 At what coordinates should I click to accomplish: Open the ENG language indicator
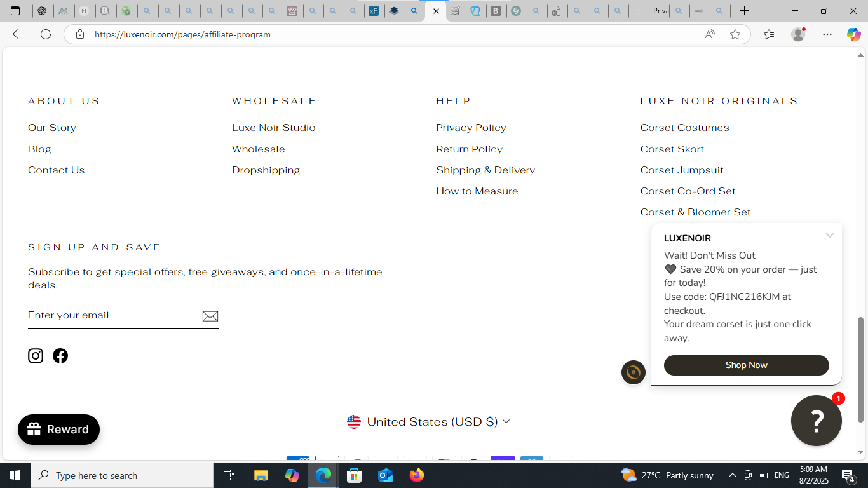coord(782,475)
